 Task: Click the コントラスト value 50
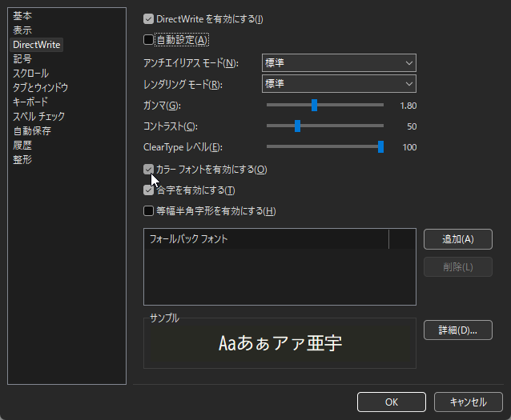412,126
